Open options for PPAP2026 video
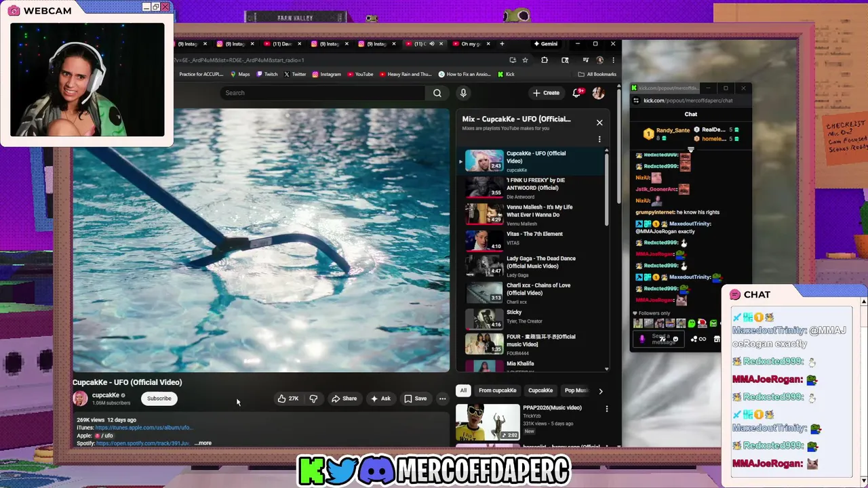Image resolution: width=868 pixels, height=488 pixels. pyautogui.click(x=607, y=409)
